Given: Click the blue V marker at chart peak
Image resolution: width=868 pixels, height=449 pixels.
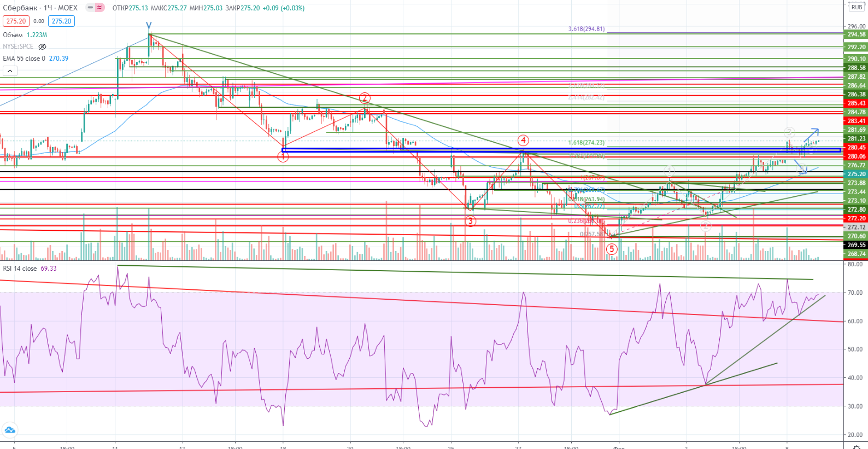Looking at the screenshot, I should tap(149, 26).
